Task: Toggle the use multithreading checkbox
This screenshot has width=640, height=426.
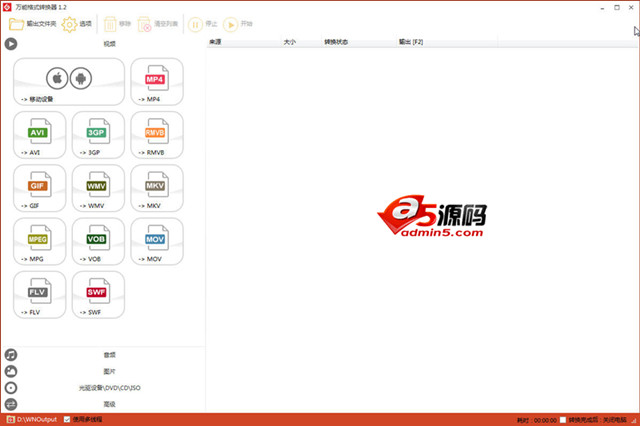Action: (x=68, y=419)
